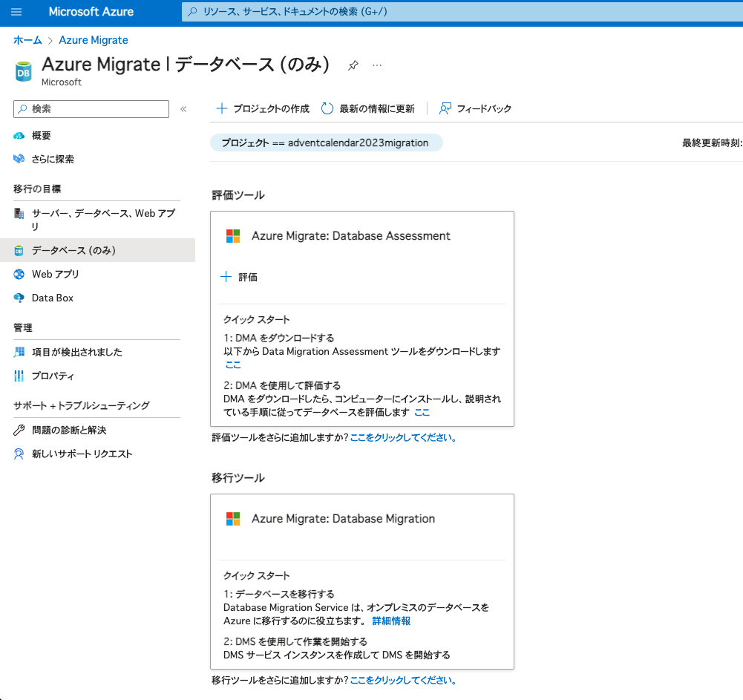Open the Azure portal hamburger menu

pos(16,12)
